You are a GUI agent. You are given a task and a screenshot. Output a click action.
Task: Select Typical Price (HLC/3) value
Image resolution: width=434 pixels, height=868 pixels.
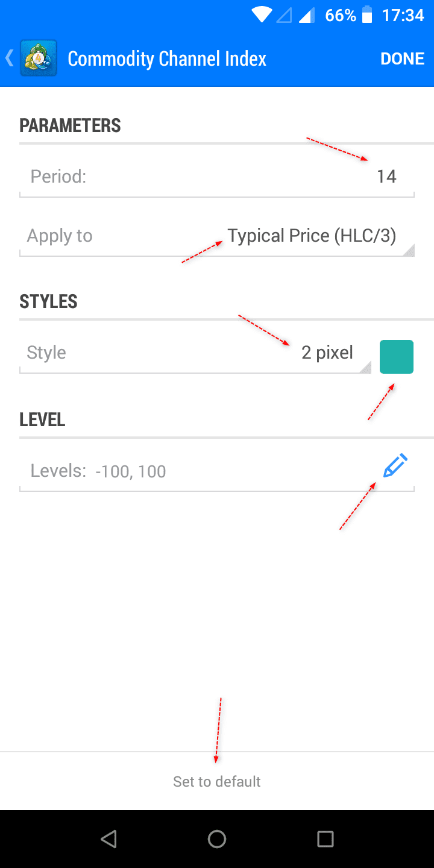(x=312, y=236)
